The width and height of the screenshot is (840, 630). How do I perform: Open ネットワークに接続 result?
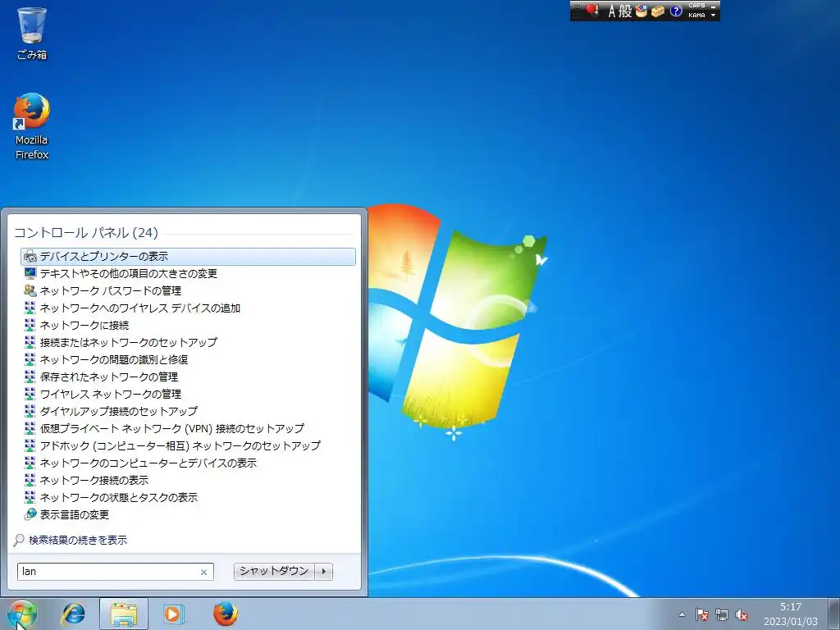[x=188, y=325]
